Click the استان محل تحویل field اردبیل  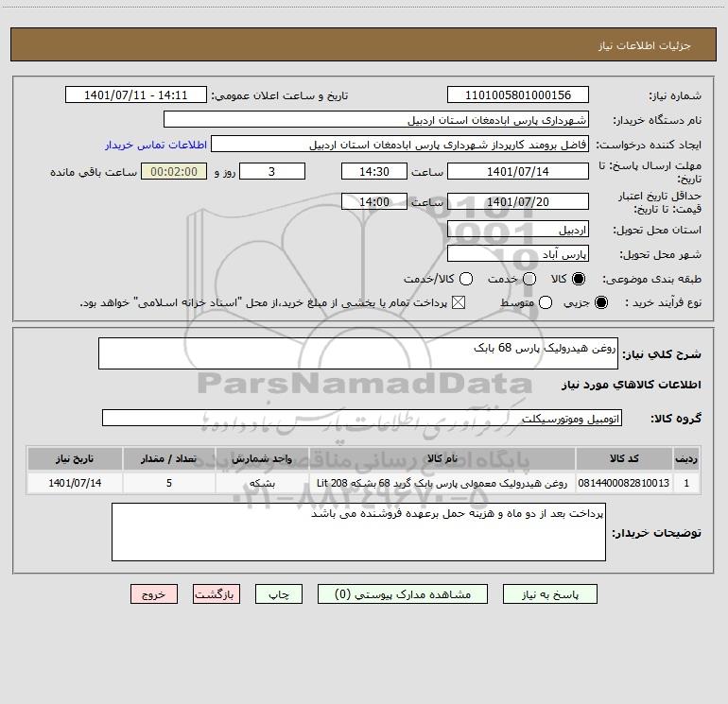click(518, 229)
